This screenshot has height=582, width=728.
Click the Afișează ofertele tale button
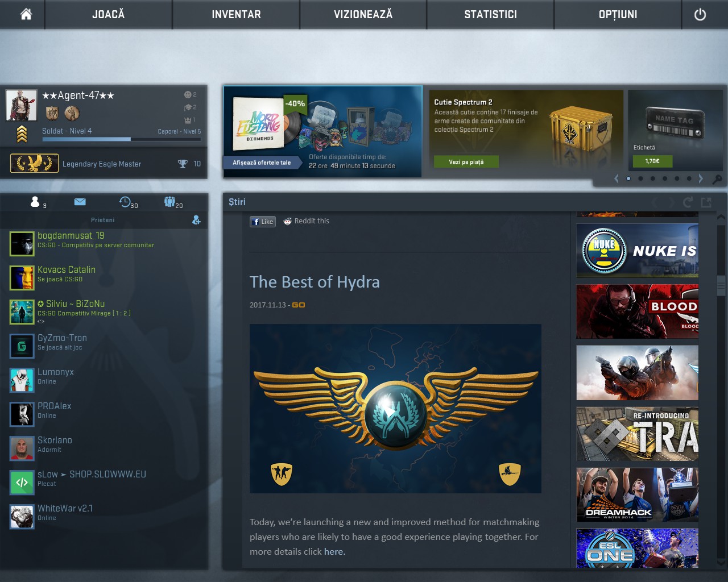coord(262,163)
